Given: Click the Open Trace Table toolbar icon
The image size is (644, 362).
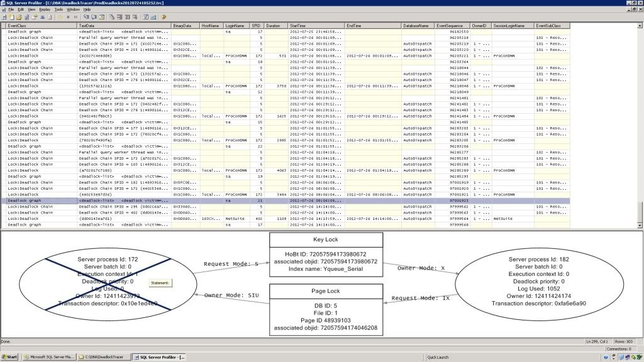Looking at the screenshot, I should click(26, 17).
